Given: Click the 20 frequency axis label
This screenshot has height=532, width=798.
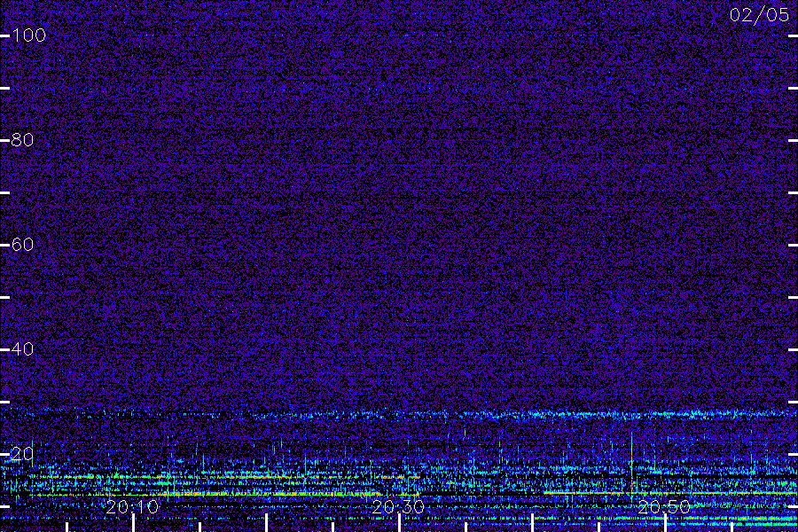Looking at the screenshot, I should [22, 454].
